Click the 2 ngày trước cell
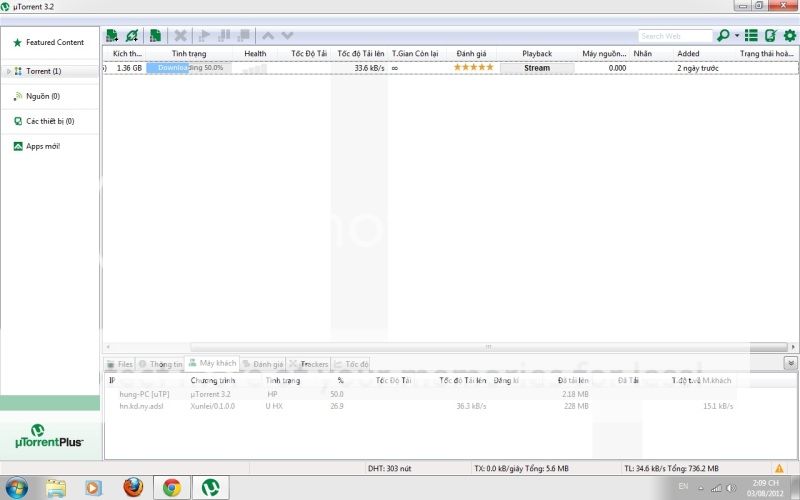Screen dimensions: 800x500 [x=697, y=68]
